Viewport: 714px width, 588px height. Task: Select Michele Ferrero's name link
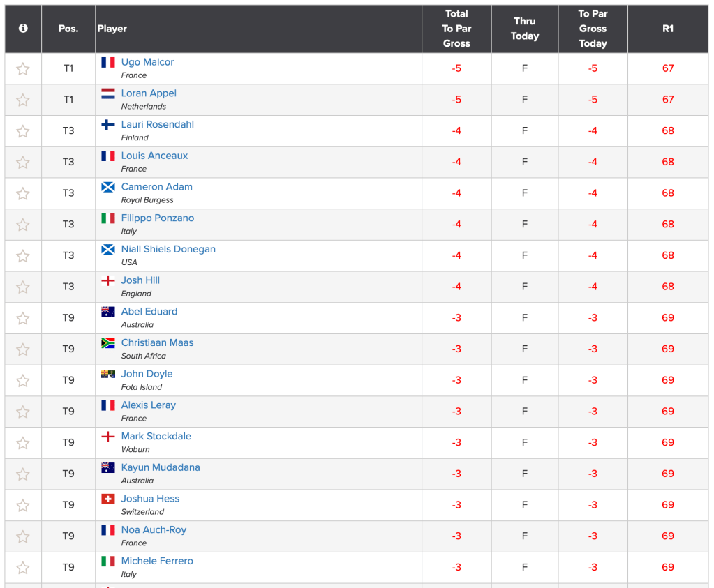click(x=157, y=561)
